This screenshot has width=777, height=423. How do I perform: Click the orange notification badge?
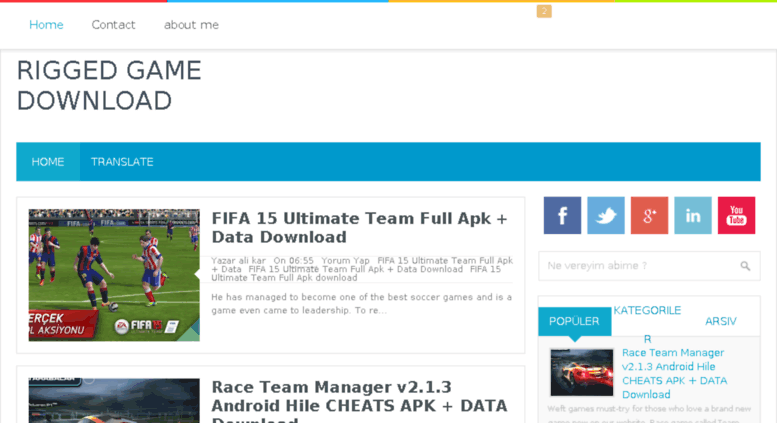(x=544, y=11)
